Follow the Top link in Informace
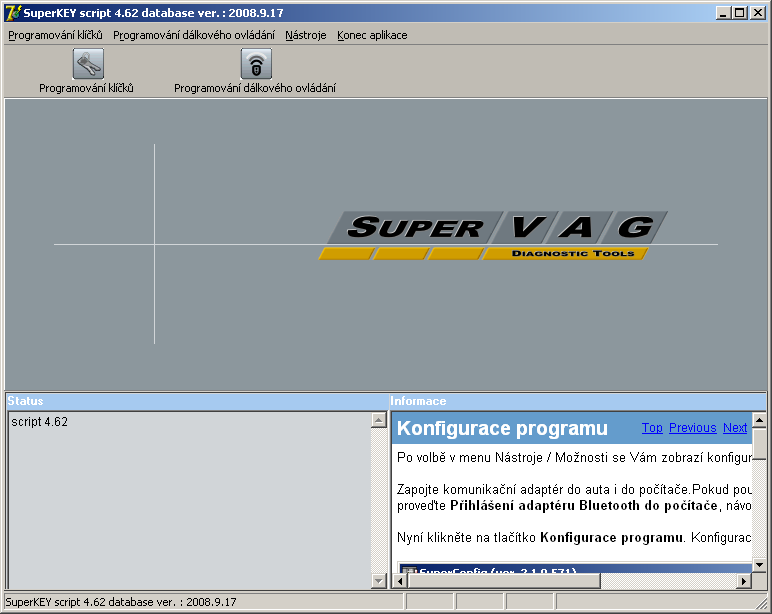The height and width of the screenshot is (614, 772). pos(652,428)
